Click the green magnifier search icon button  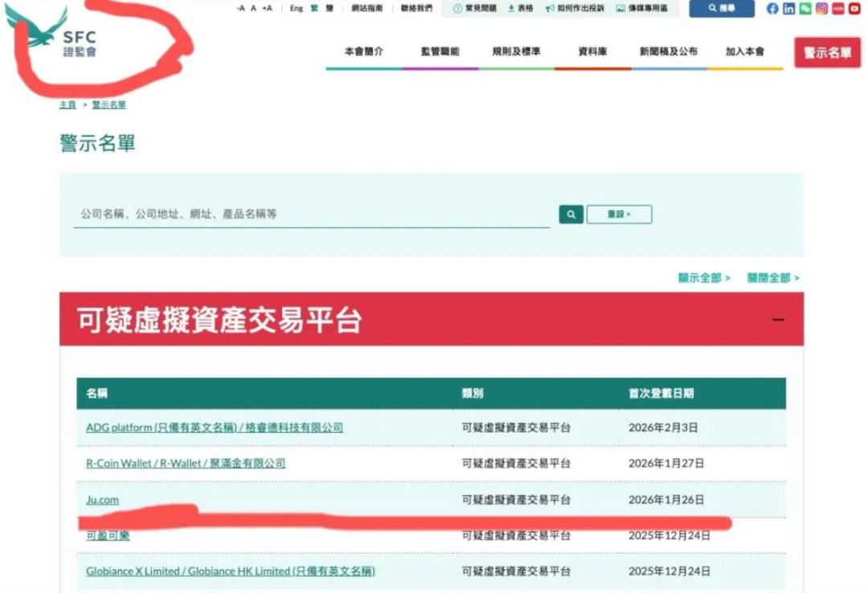coord(571,215)
